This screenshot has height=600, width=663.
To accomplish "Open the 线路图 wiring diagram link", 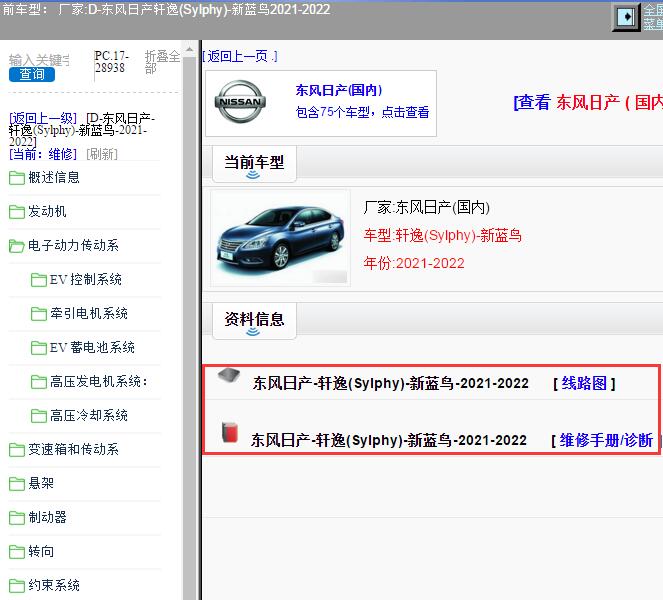I will [584, 384].
